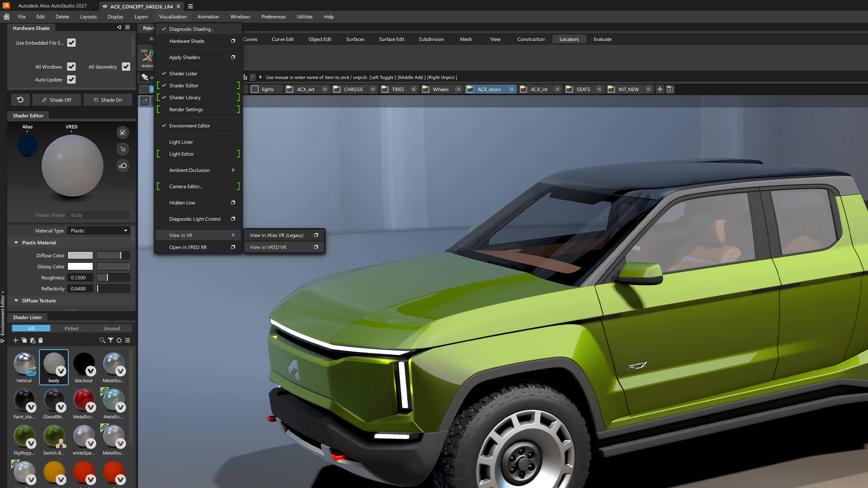Click the link shaders icon under the preview tools
Image resolution: width=868 pixels, height=488 pixels.
click(123, 166)
